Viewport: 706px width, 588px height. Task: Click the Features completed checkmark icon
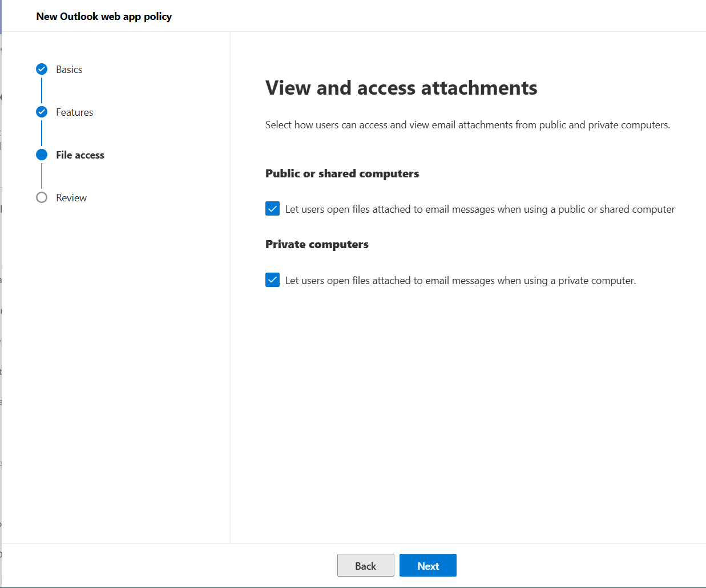pyautogui.click(x=42, y=112)
